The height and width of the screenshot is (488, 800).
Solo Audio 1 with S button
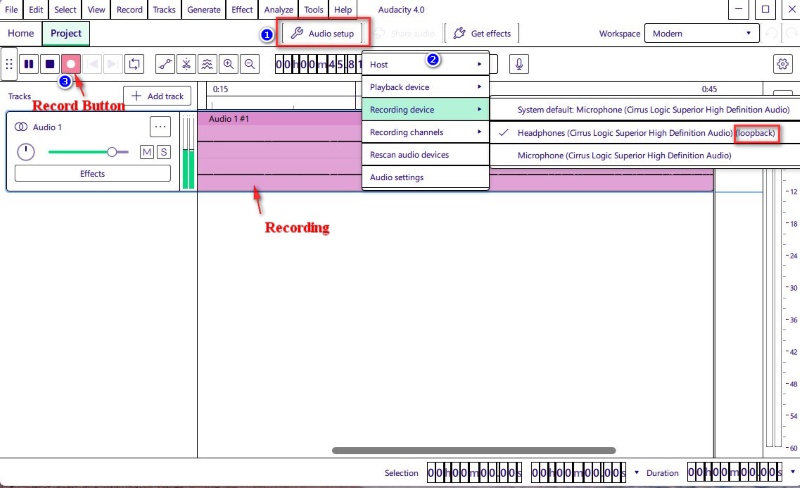164,152
